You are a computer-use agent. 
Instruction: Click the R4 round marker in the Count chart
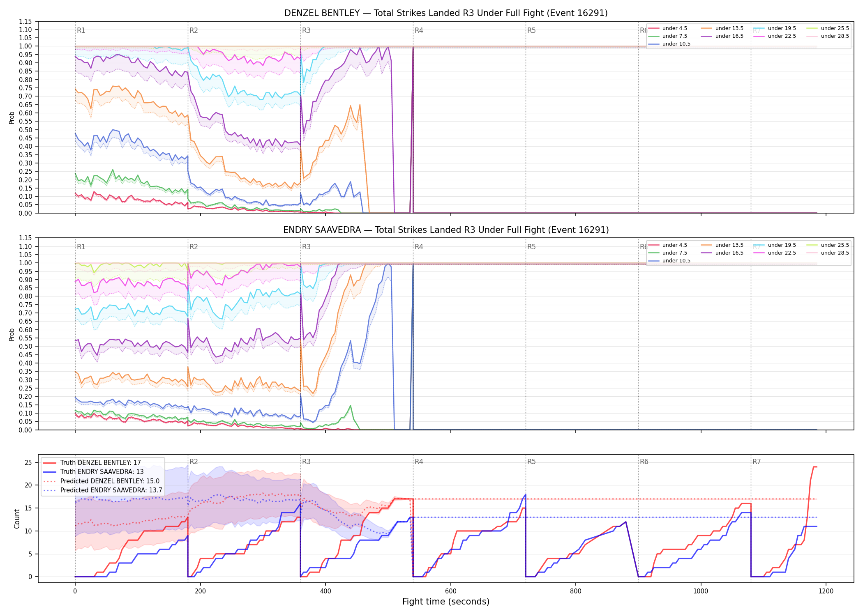[x=419, y=462]
